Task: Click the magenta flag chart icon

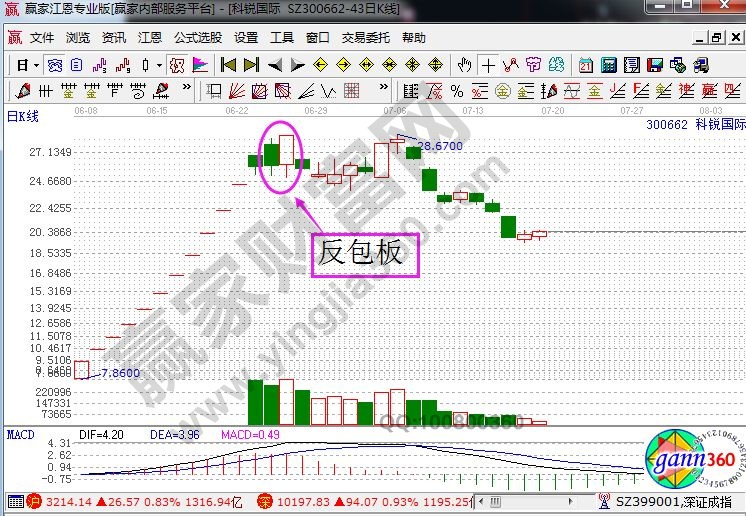Action: click(200, 65)
